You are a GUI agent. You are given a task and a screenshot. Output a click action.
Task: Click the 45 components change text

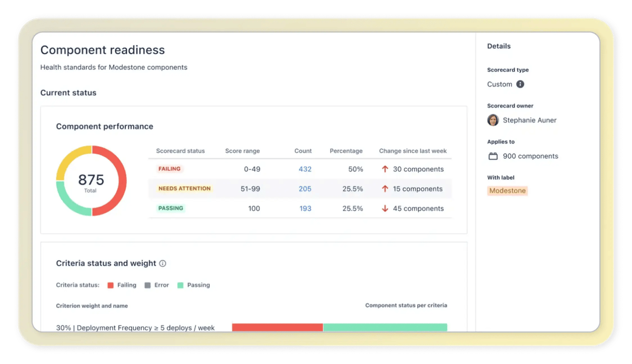(x=418, y=208)
